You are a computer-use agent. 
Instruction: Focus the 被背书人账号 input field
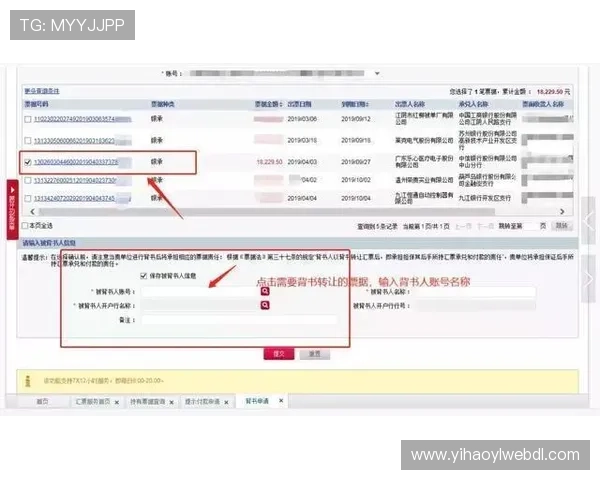200,292
